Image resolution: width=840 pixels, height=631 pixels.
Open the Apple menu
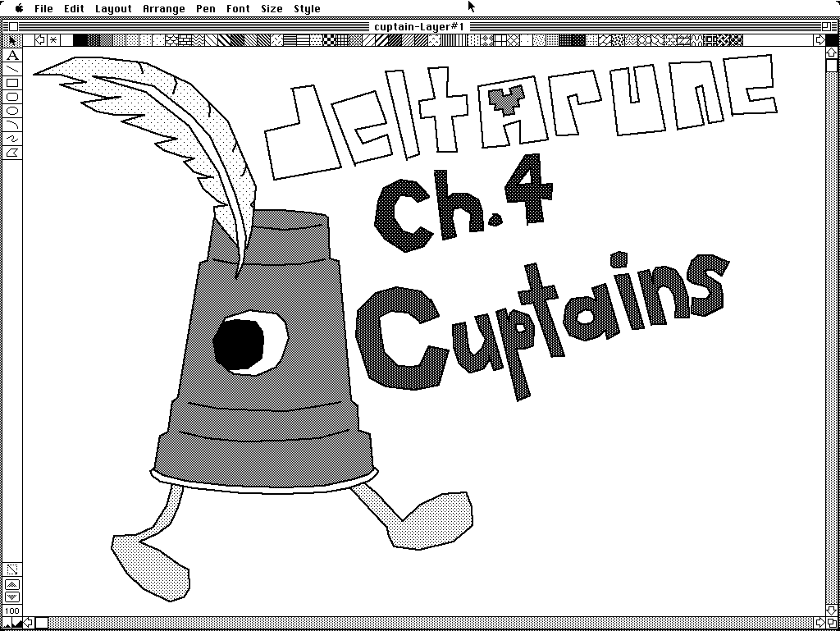click(20, 8)
